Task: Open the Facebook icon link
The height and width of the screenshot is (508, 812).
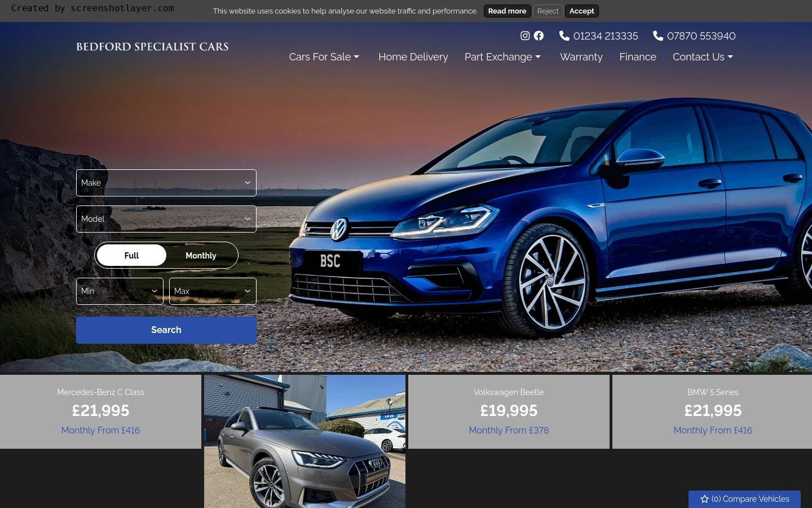Action: coord(539,36)
